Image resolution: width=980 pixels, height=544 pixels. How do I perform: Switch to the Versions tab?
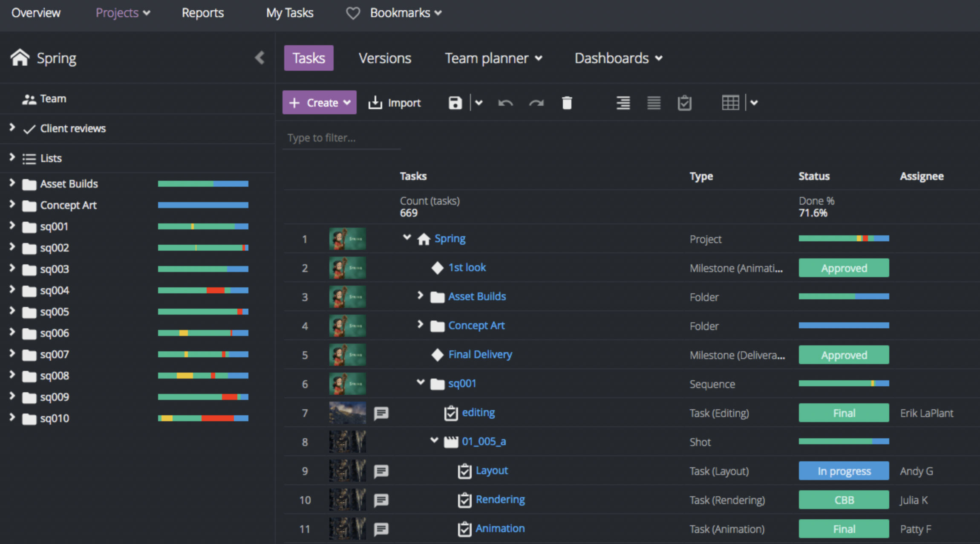(384, 58)
